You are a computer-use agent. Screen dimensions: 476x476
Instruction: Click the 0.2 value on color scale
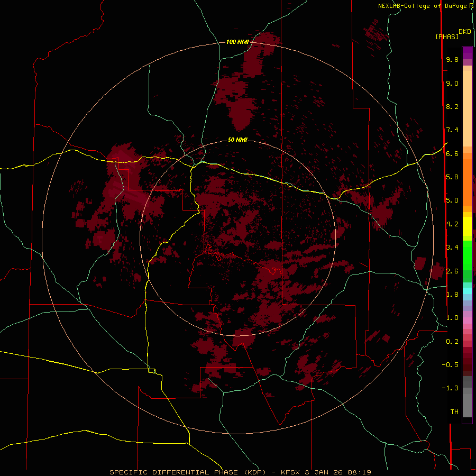tap(452, 342)
